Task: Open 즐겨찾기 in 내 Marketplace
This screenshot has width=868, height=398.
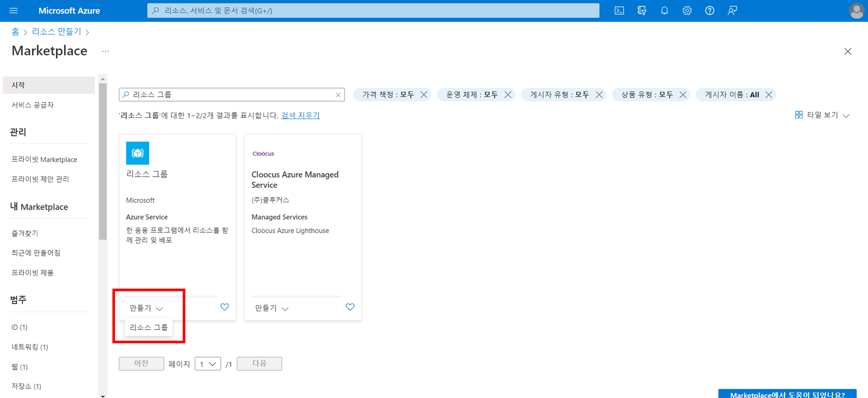Action: coord(25,233)
